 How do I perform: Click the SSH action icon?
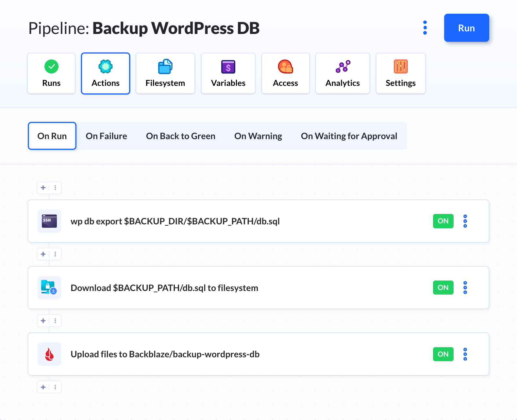49,221
